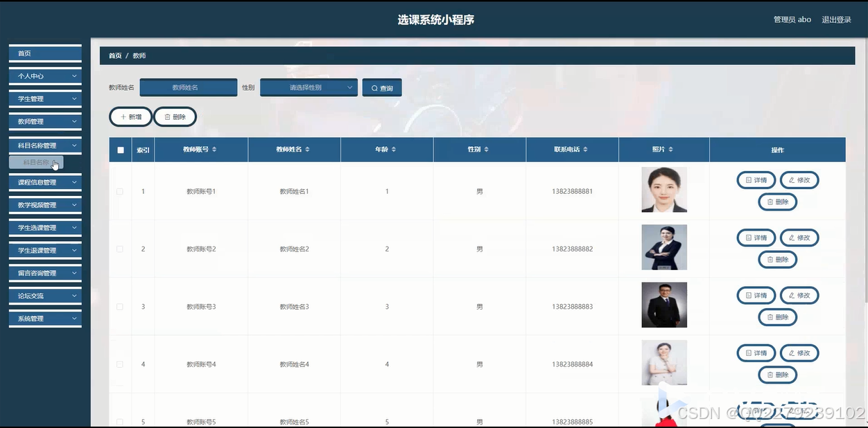Sort table by 年龄 using its sort arrows

[x=394, y=150]
